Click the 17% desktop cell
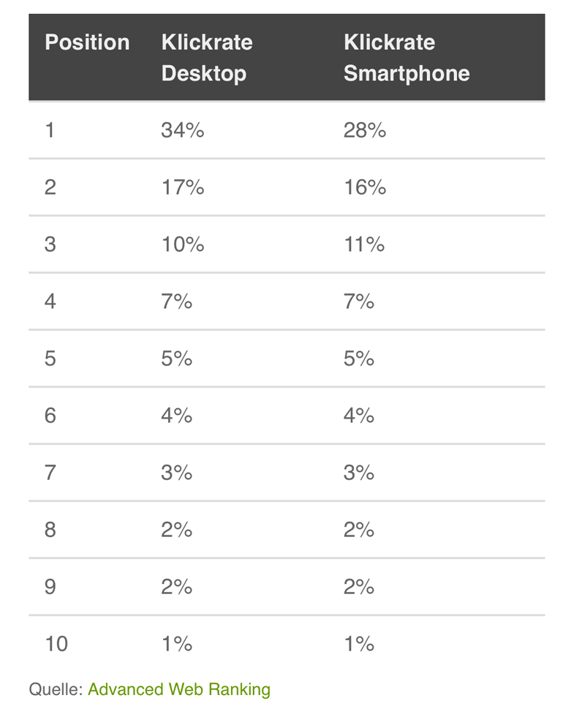 [x=182, y=187]
